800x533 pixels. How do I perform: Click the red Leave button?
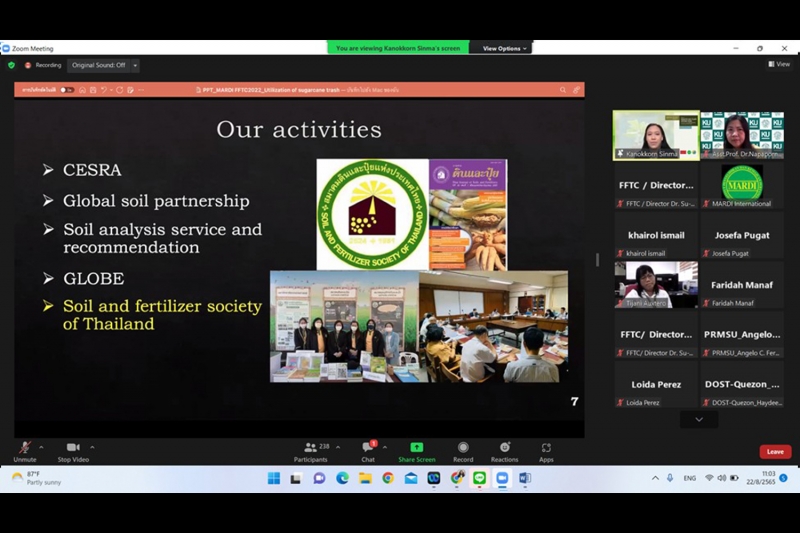tap(775, 451)
